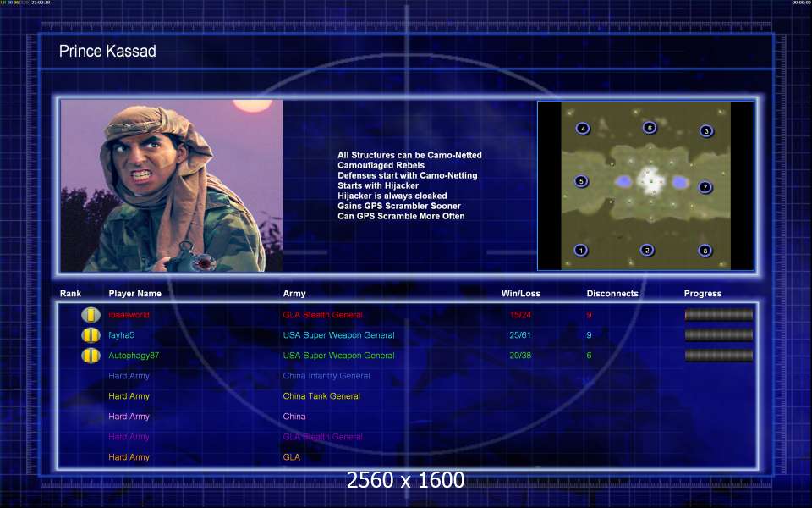Click the Army column header
The height and width of the screenshot is (508, 812).
click(294, 294)
